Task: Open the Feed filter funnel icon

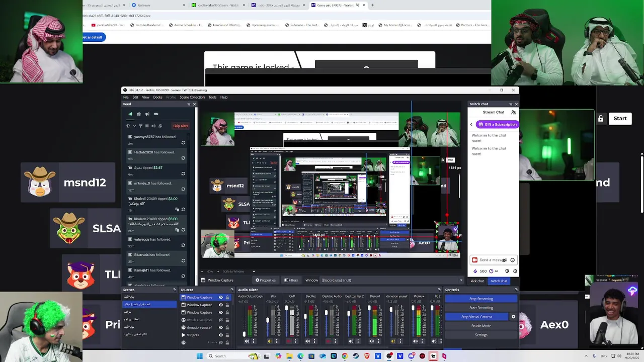Action: tap(140, 126)
